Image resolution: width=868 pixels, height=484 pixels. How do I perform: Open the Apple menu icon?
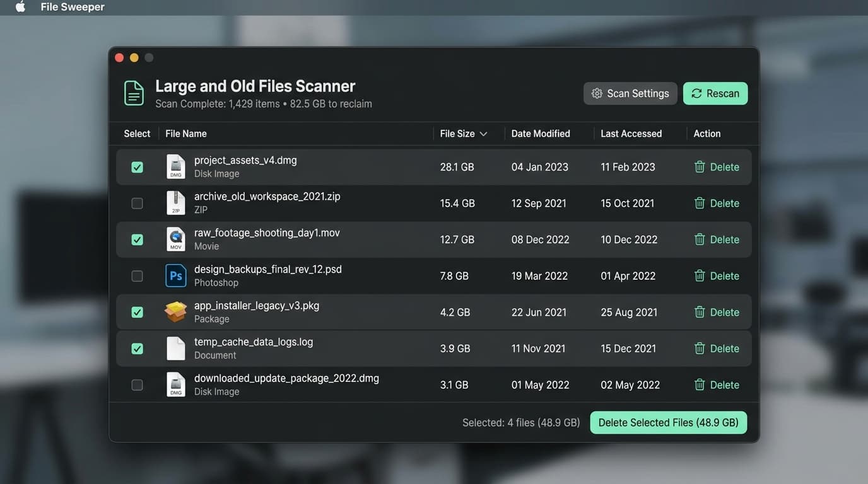pyautogui.click(x=20, y=7)
